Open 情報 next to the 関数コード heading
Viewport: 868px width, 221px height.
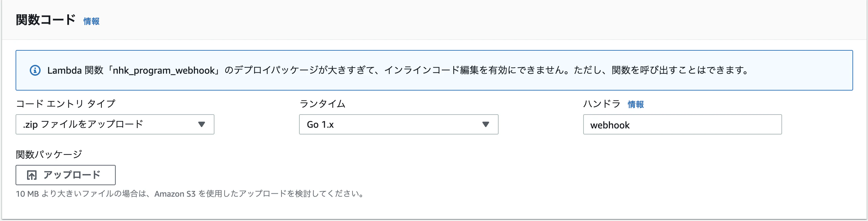[x=91, y=21]
